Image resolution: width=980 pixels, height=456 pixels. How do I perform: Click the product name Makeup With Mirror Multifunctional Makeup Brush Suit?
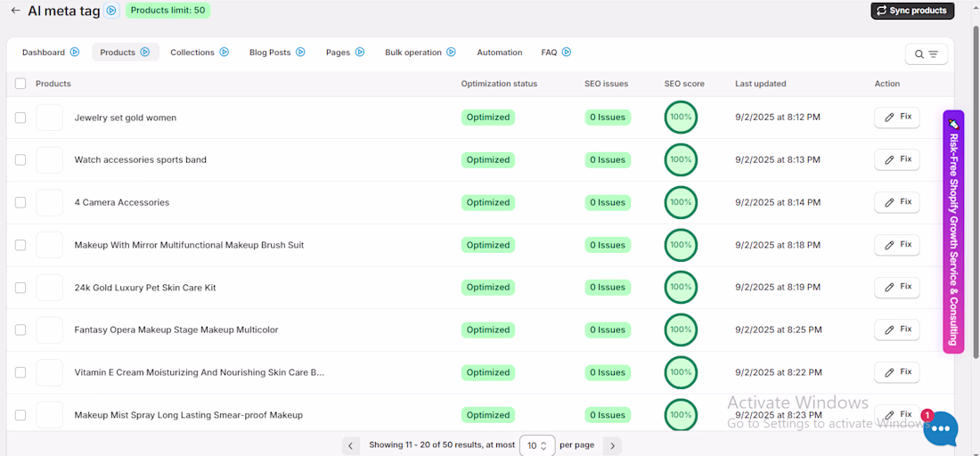click(x=189, y=245)
